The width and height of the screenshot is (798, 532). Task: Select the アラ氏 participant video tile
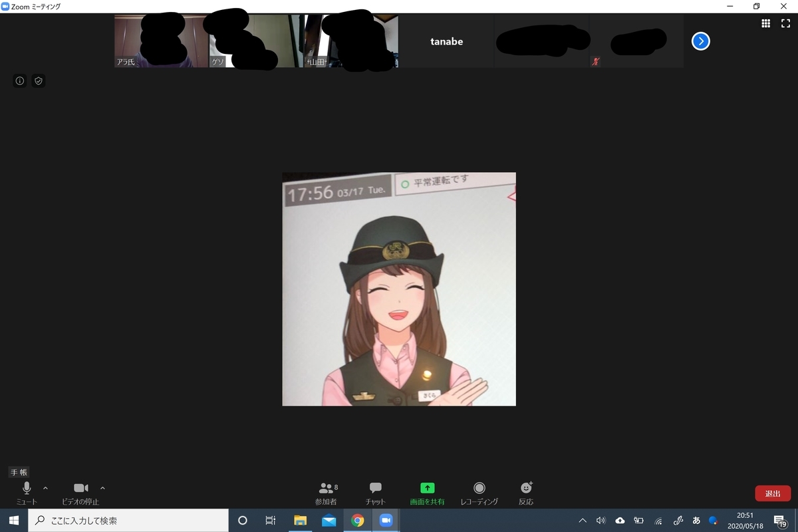click(x=162, y=41)
